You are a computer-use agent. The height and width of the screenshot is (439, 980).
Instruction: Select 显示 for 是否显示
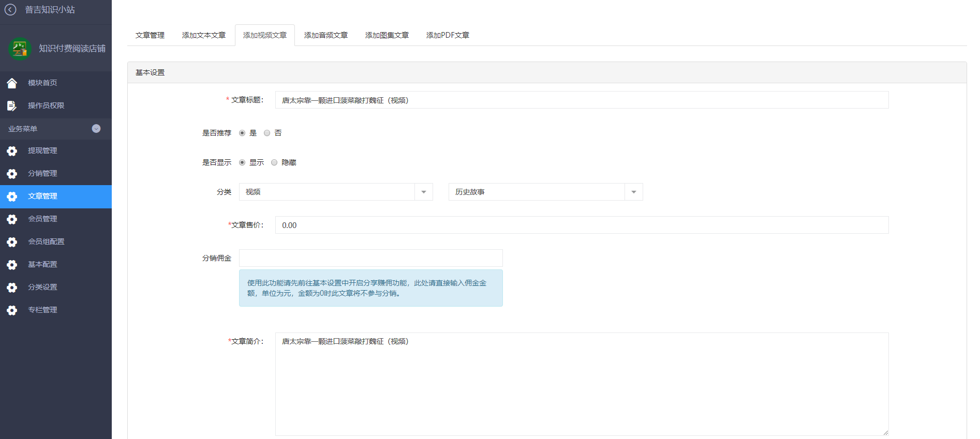point(242,162)
